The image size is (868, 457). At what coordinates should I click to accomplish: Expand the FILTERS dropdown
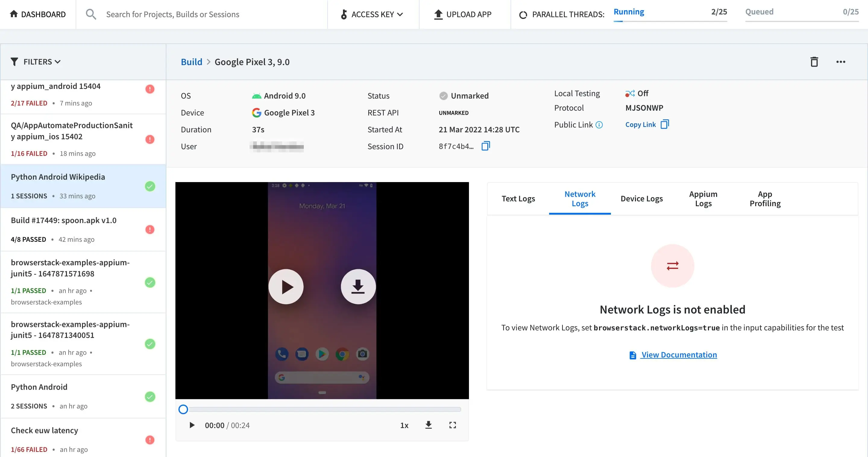click(36, 62)
